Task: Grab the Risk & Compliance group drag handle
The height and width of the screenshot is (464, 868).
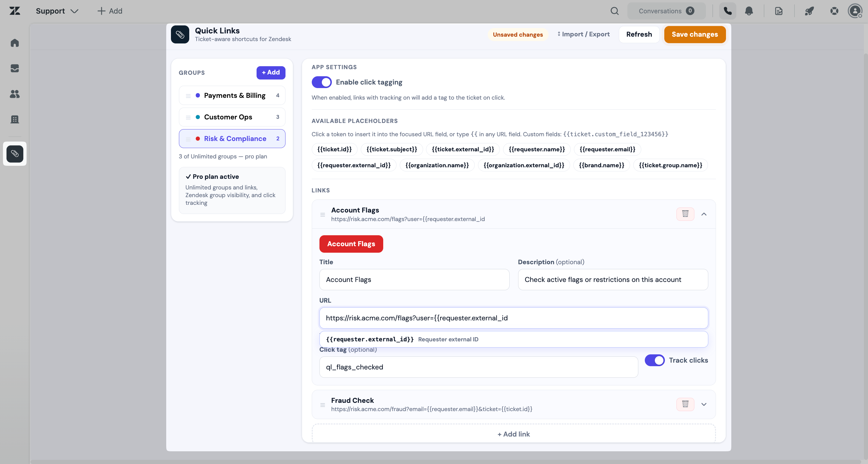Action: [x=188, y=139]
